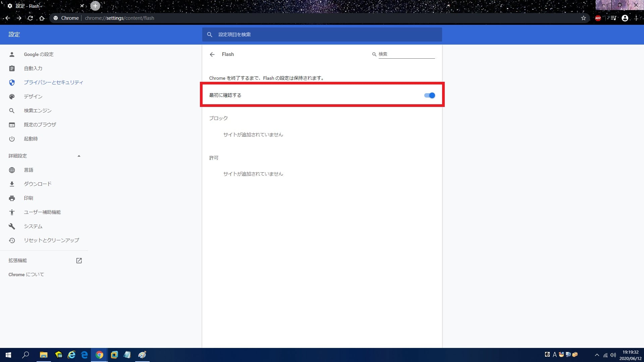Click the 設定項目を検索 search bar
The image size is (644, 362).
pyautogui.click(x=322, y=35)
